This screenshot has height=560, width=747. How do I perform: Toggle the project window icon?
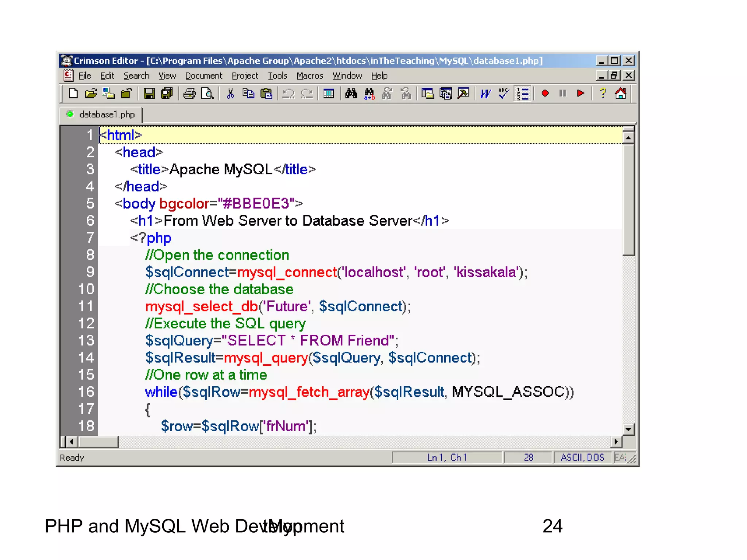tap(446, 94)
